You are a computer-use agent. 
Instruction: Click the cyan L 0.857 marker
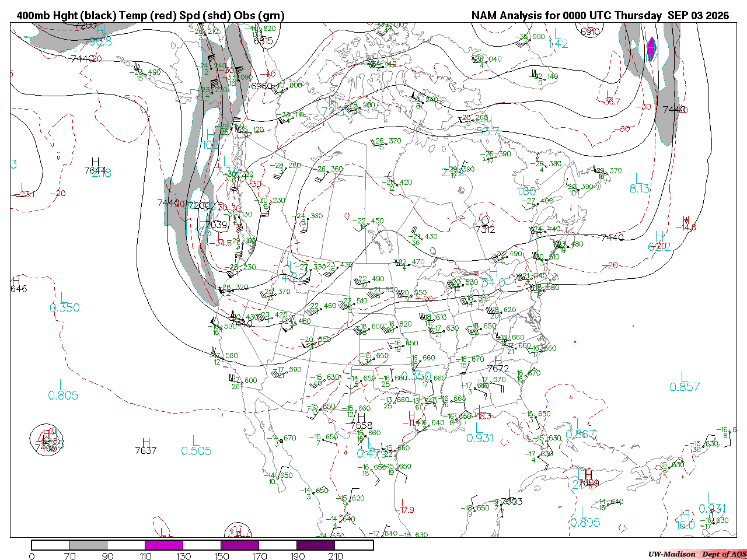pos(685,382)
